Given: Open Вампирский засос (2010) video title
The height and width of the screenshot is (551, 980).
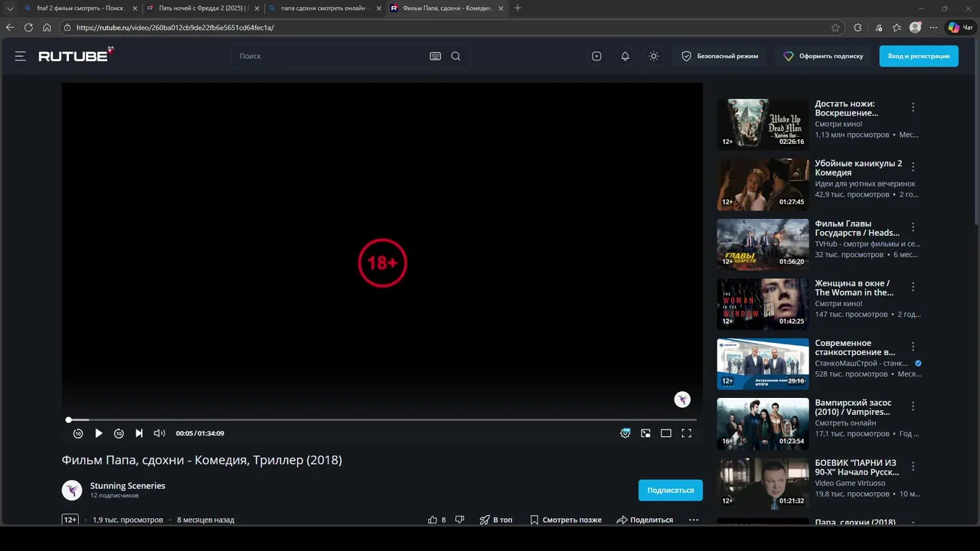Looking at the screenshot, I should click(853, 407).
